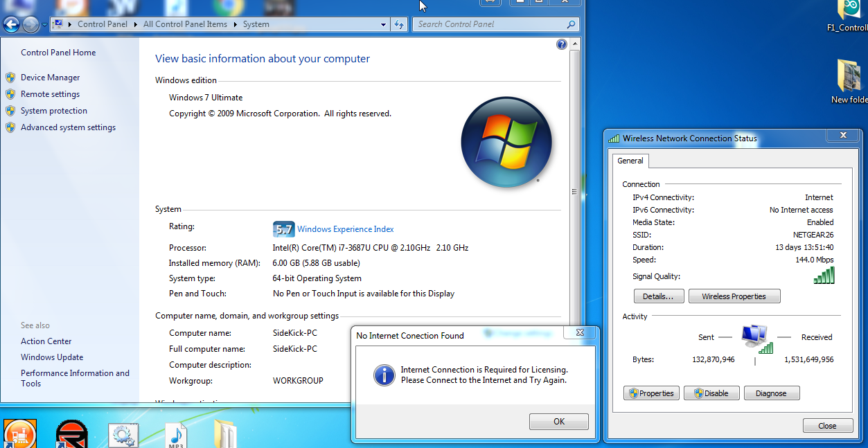Open help with the blue question mark
The height and width of the screenshot is (448, 868).
[562, 44]
